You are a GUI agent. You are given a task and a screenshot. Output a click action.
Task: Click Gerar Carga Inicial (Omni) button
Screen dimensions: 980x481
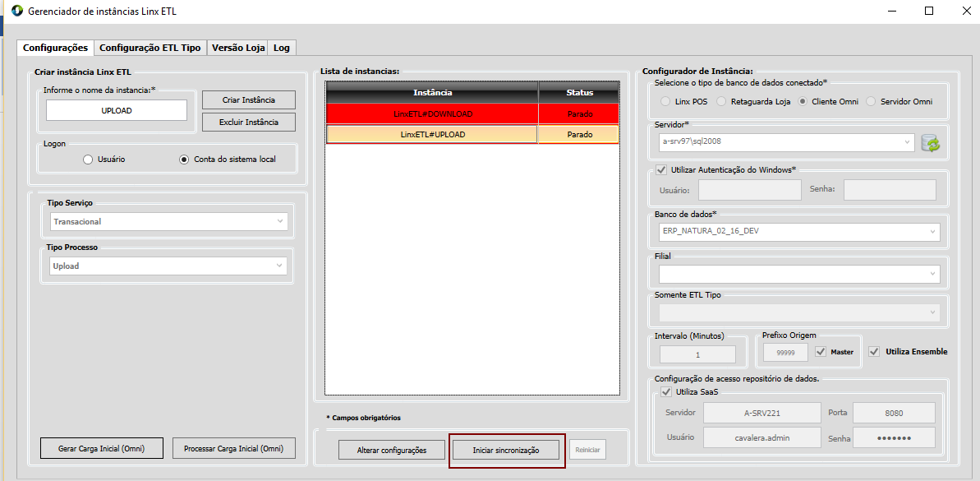[101, 448]
